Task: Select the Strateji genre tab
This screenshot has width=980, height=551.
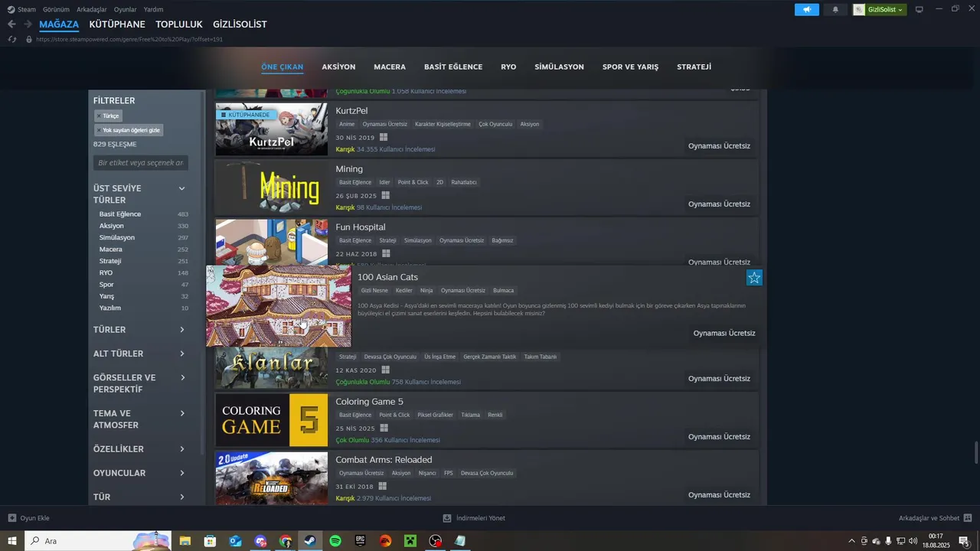Action: [x=694, y=67]
